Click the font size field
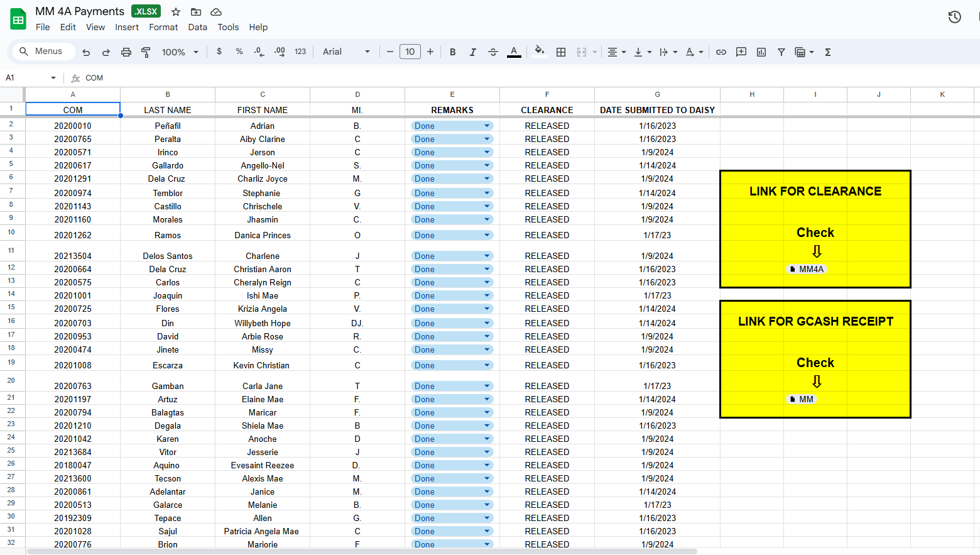 (410, 52)
